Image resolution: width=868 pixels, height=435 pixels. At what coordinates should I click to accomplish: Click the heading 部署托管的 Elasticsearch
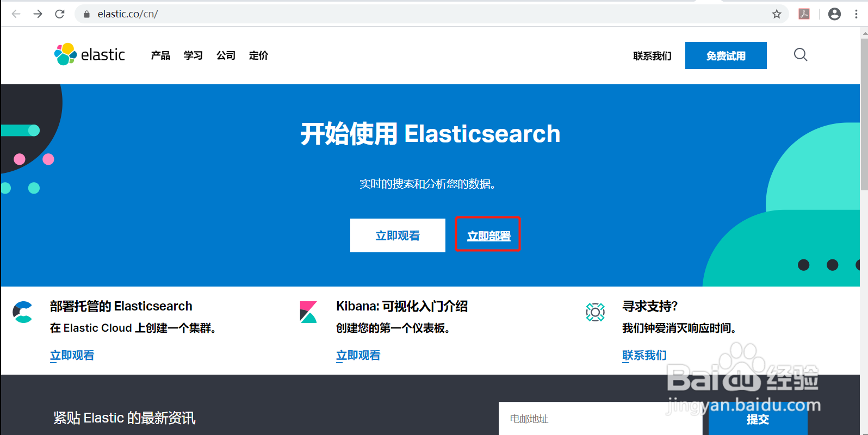[x=121, y=306]
